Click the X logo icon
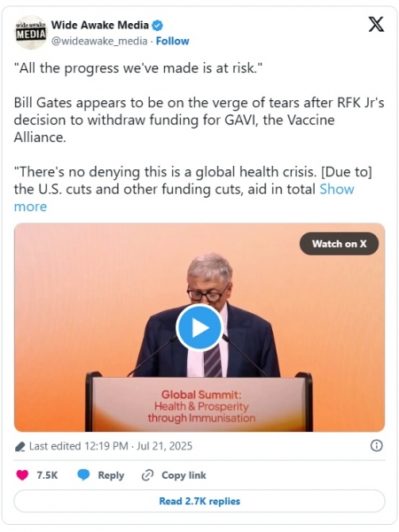 376,25
